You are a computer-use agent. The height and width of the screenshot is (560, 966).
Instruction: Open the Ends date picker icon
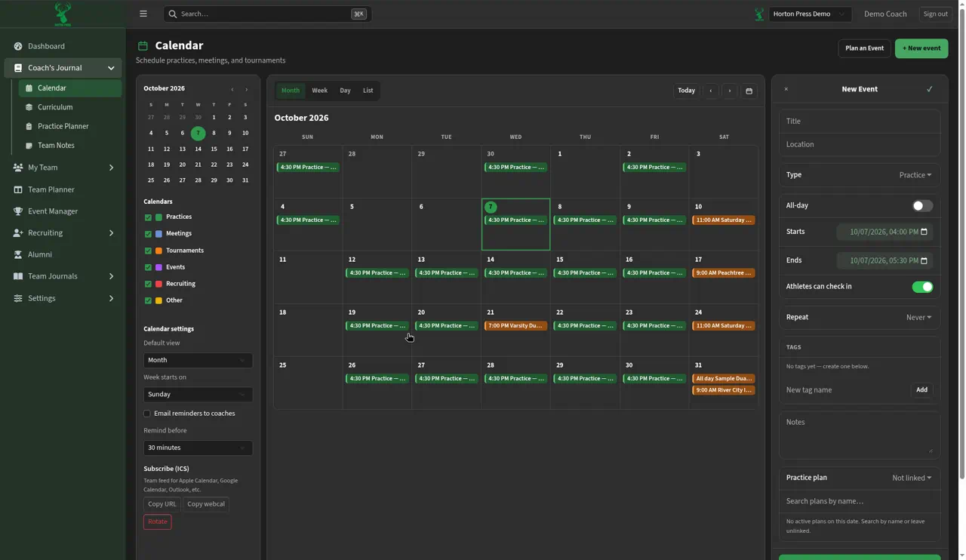[x=924, y=260]
